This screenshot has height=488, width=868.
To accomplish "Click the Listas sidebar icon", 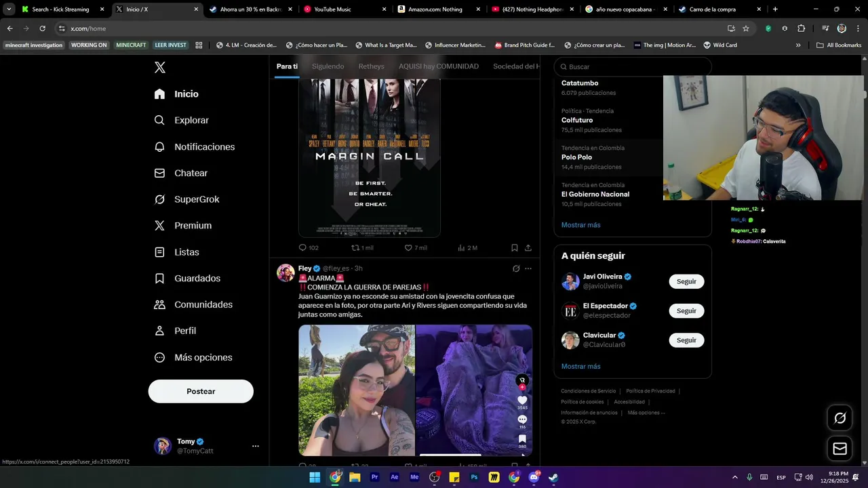I will tap(159, 252).
